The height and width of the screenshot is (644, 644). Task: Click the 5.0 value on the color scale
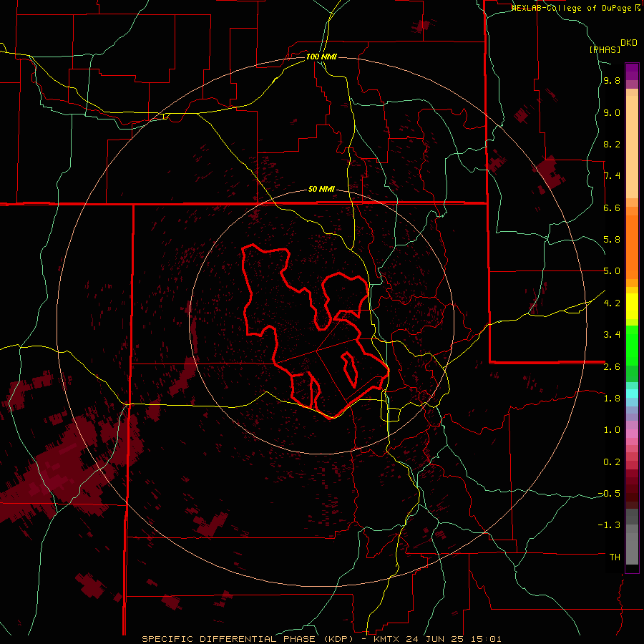pos(612,271)
